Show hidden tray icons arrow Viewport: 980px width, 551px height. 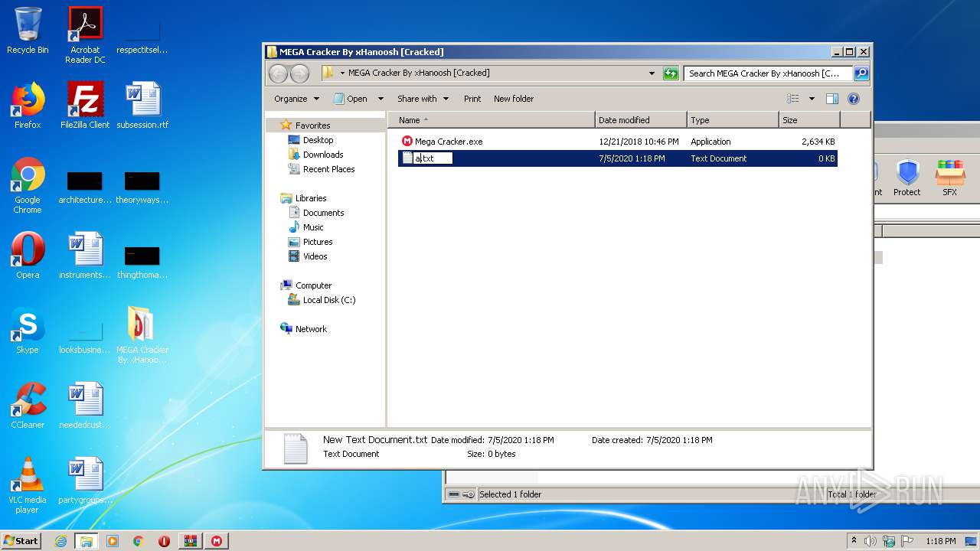[854, 541]
